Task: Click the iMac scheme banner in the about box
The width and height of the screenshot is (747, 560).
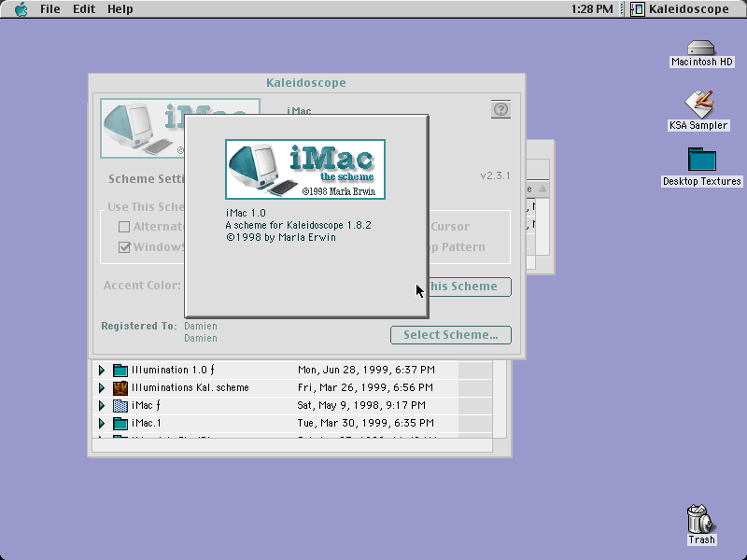Action: [305, 169]
